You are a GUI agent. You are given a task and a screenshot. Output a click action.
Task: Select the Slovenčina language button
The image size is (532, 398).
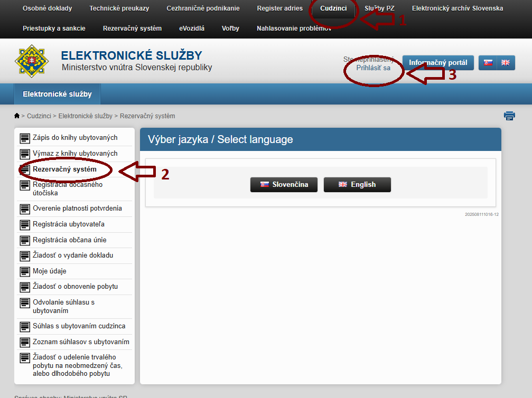(x=283, y=185)
